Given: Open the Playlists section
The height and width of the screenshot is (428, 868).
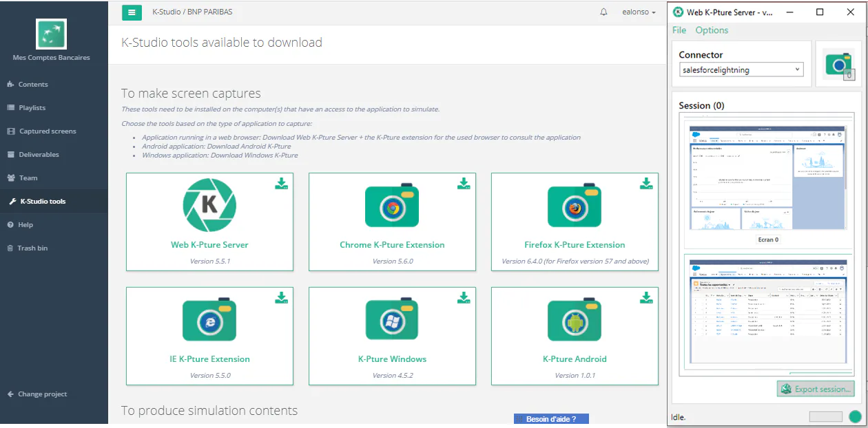Looking at the screenshot, I should pos(31,107).
